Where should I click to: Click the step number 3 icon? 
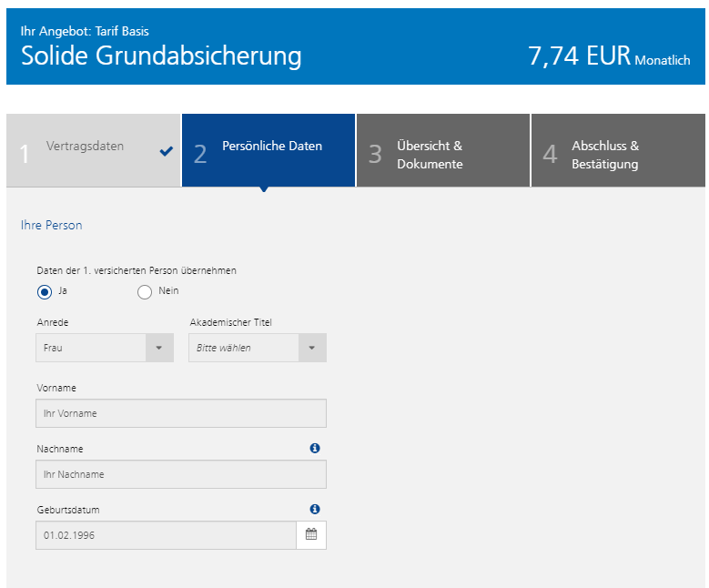375,154
